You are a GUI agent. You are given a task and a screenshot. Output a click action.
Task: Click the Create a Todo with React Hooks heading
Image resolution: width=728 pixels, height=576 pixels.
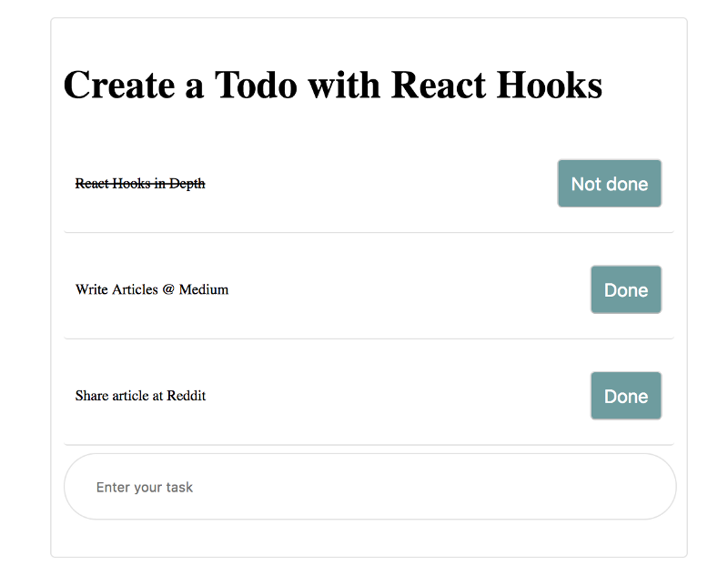pos(332,85)
